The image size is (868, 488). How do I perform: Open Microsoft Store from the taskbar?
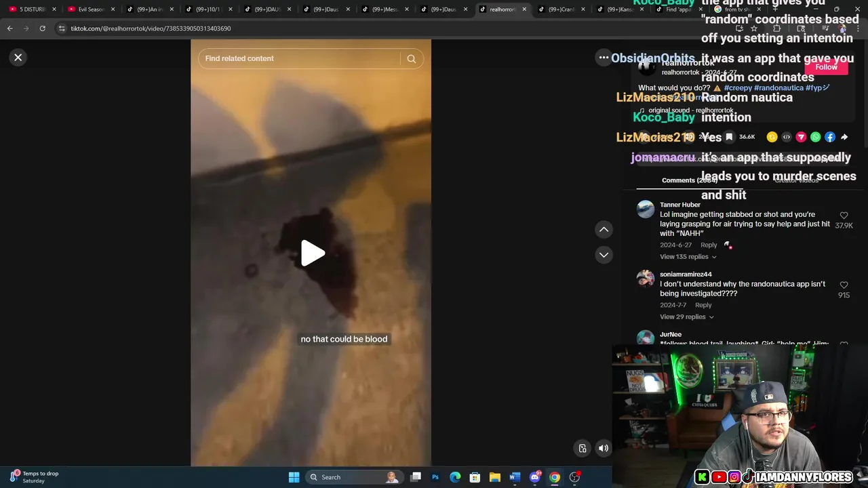pos(475,477)
